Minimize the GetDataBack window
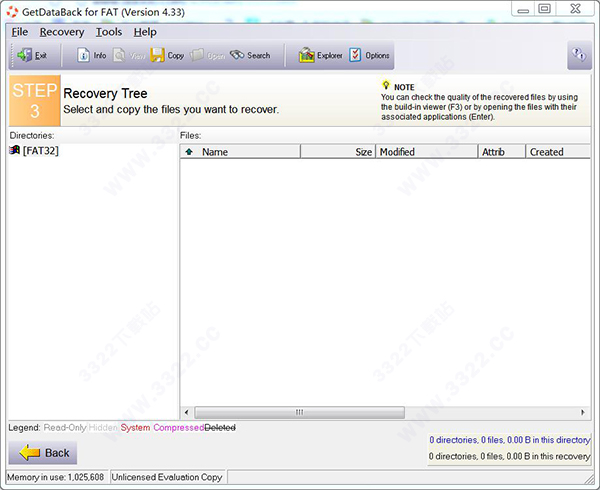This screenshot has width=600, height=490. pyautogui.click(x=523, y=9)
